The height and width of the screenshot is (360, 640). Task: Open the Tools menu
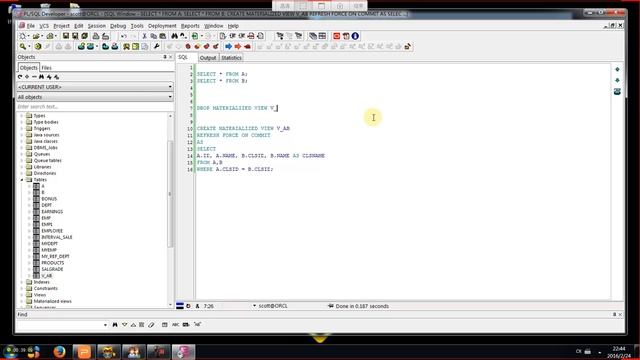tap(137, 26)
